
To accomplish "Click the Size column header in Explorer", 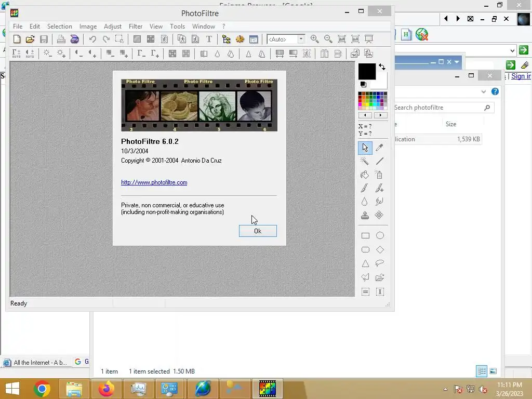I will (x=451, y=124).
